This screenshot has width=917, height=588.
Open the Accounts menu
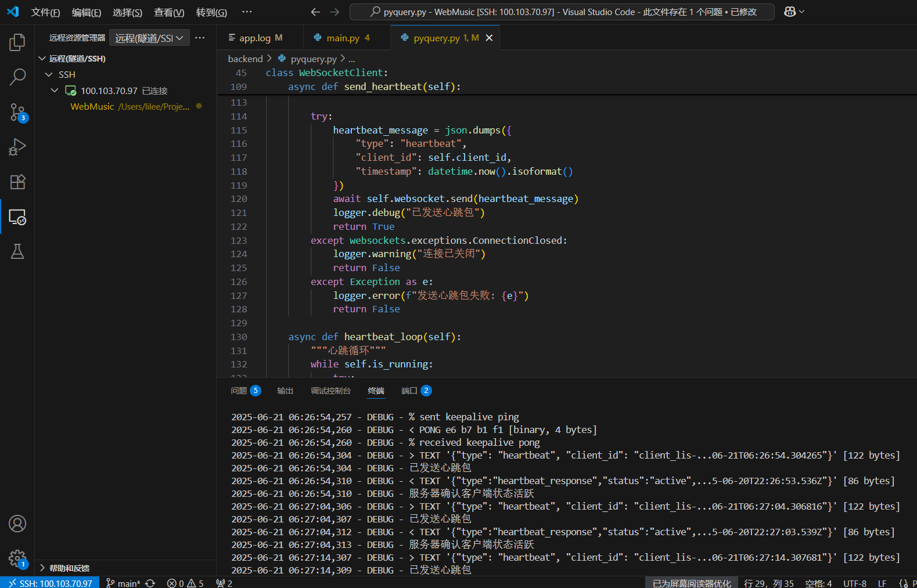pos(17,524)
